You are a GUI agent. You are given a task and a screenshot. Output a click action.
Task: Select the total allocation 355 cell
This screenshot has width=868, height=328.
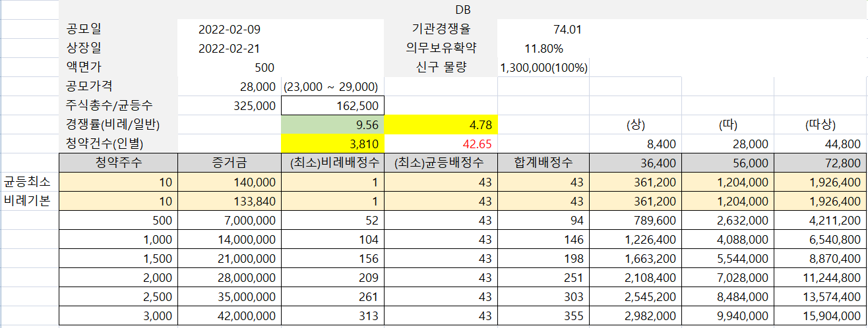[x=543, y=316]
